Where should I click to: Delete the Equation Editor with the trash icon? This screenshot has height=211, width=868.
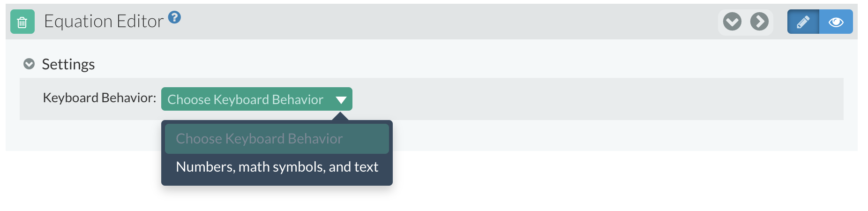coord(22,22)
